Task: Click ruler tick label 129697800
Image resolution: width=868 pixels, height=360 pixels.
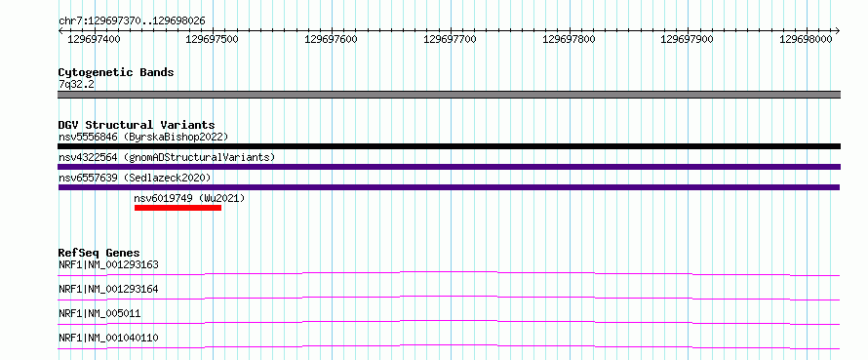Action: (569, 39)
